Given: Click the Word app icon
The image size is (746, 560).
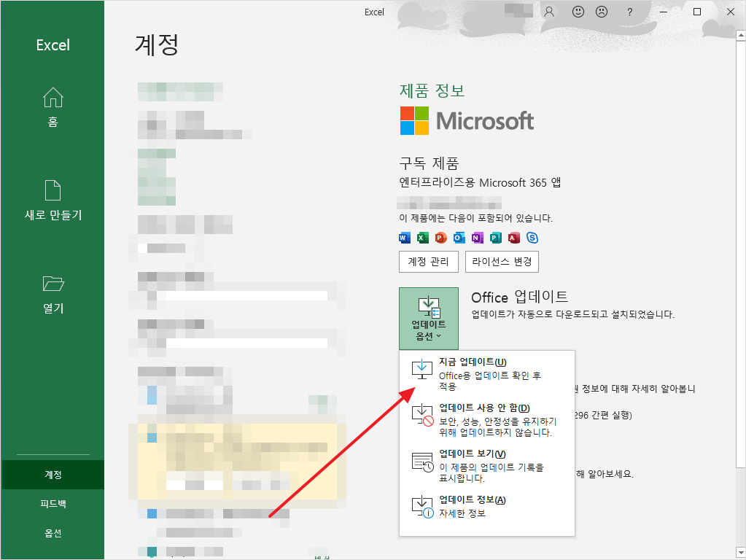Looking at the screenshot, I should click(405, 238).
